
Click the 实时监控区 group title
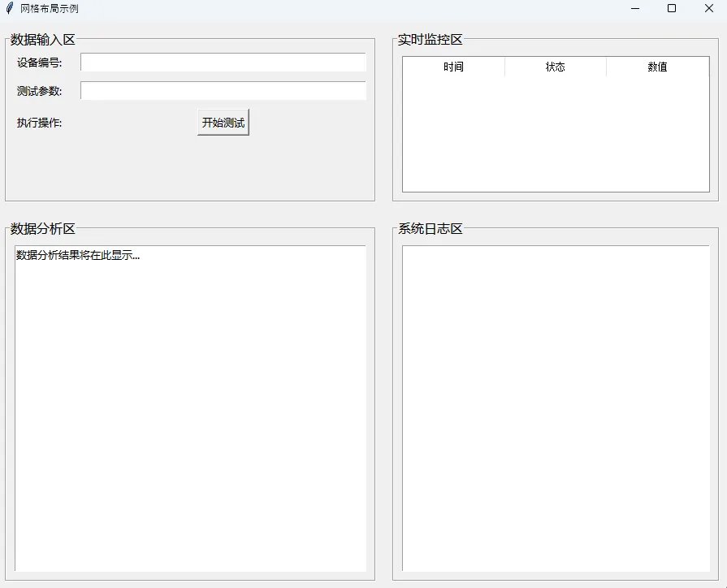pyautogui.click(x=431, y=40)
